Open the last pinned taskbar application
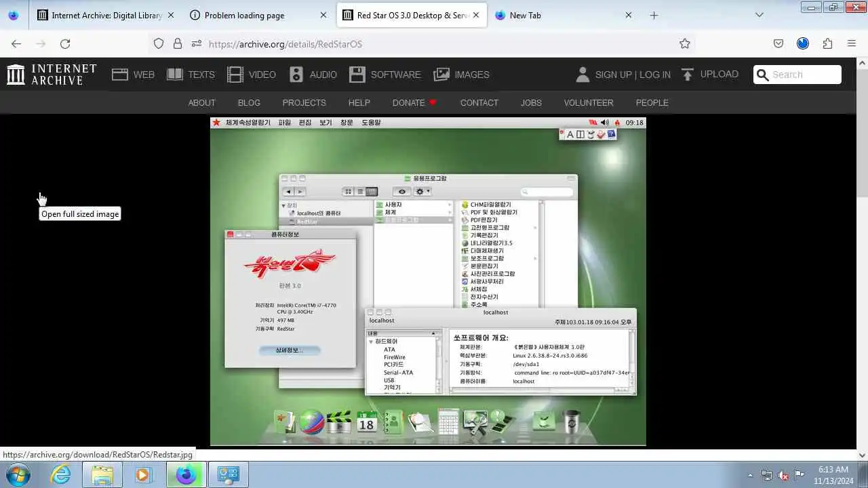 tap(228, 474)
